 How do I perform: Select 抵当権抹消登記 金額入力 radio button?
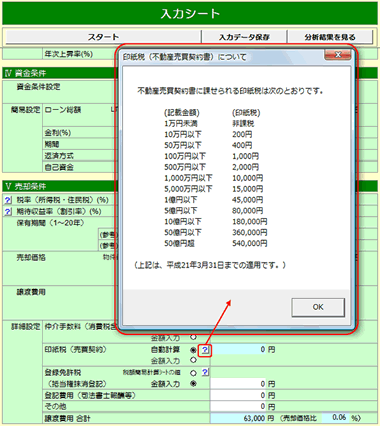tap(193, 384)
